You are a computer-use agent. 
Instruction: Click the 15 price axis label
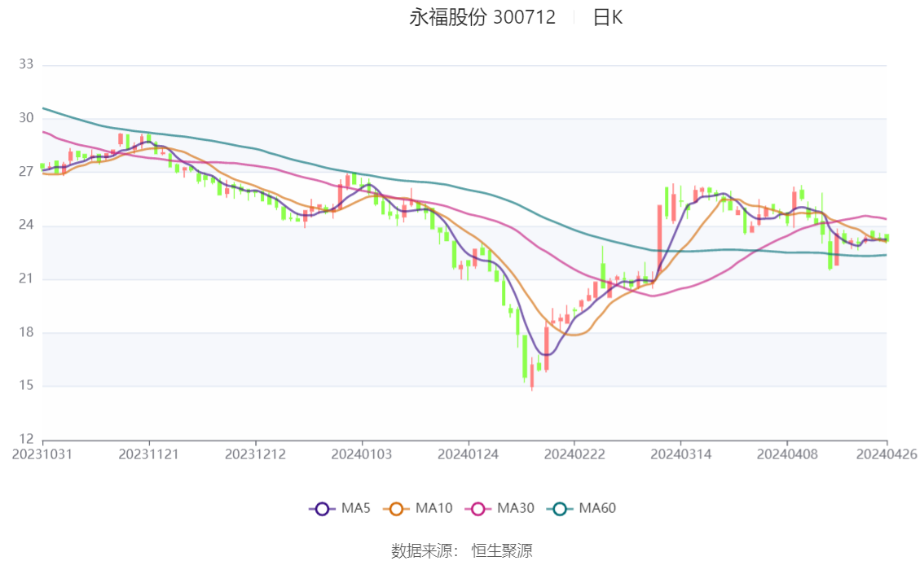26,386
